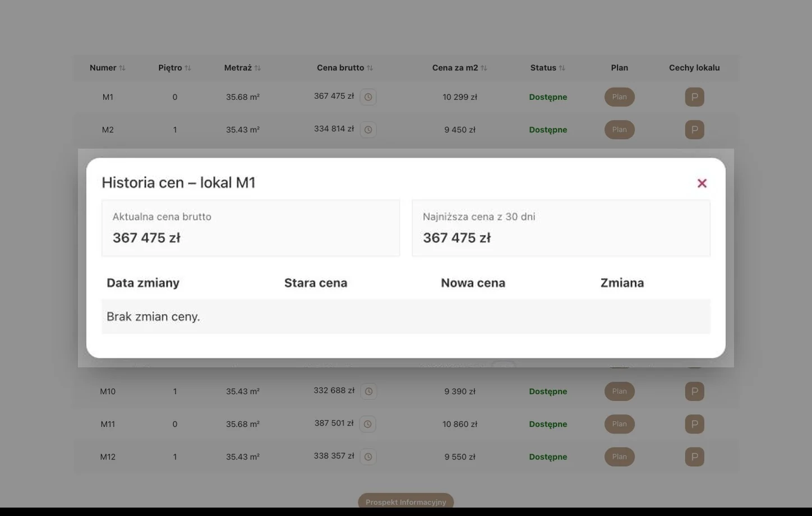Viewport: 812px width, 516px height.
Task: Open the Plan button for M11
Action: click(620, 424)
